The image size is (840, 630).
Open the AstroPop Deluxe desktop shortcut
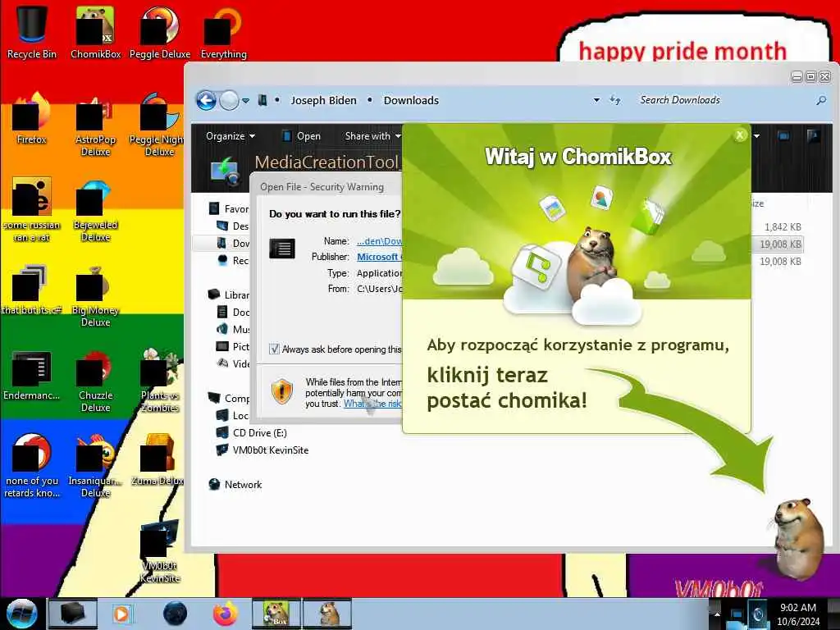click(95, 125)
